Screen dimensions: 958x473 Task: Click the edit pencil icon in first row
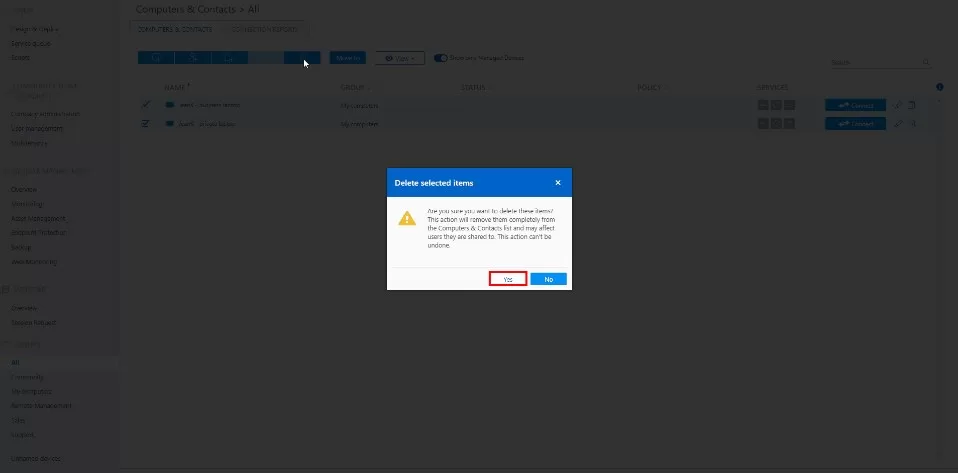(x=897, y=105)
